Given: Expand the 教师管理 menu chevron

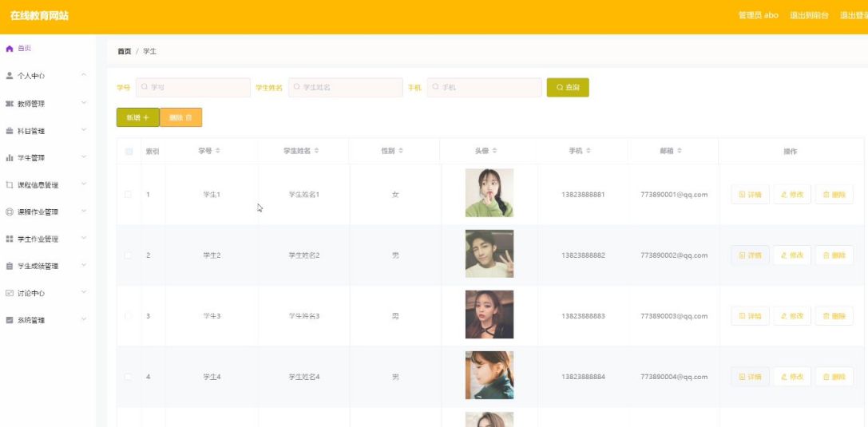Looking at the screenshot, I should (84, 102).
